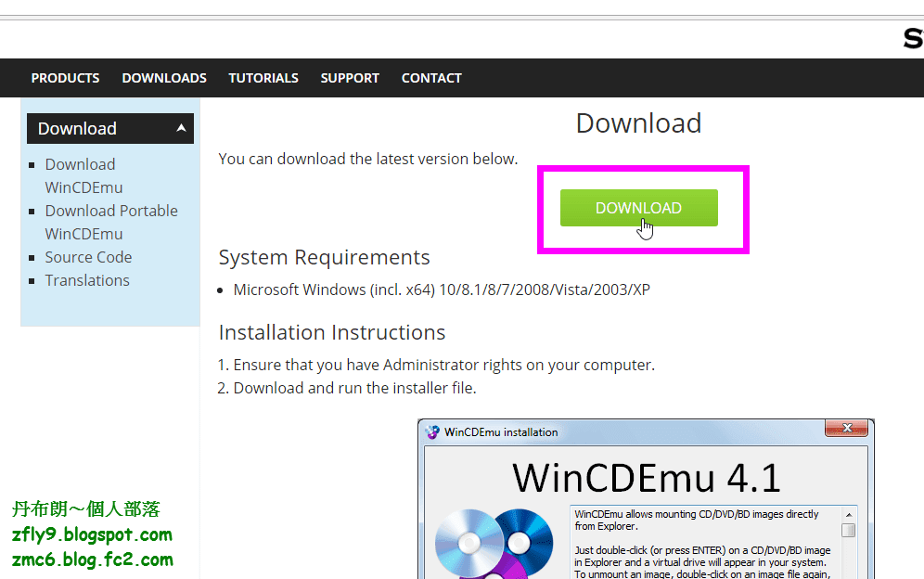
Task: Open the Download Portable WinCDEmu link
Action: tap(111, 223)
